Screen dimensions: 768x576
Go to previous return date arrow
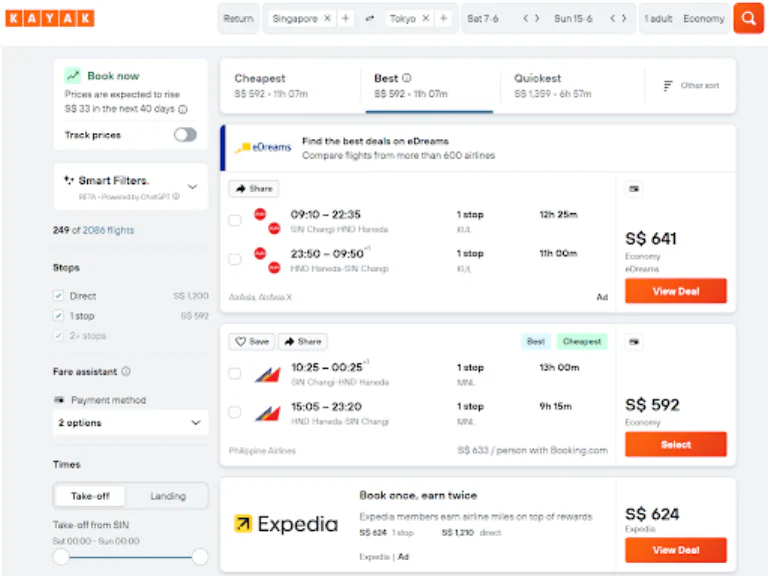pos(611,19)
